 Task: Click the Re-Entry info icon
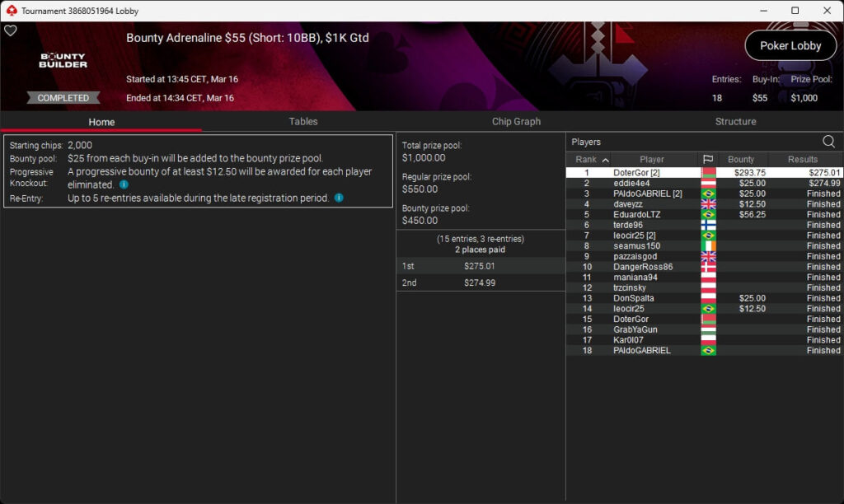point(339,198)
